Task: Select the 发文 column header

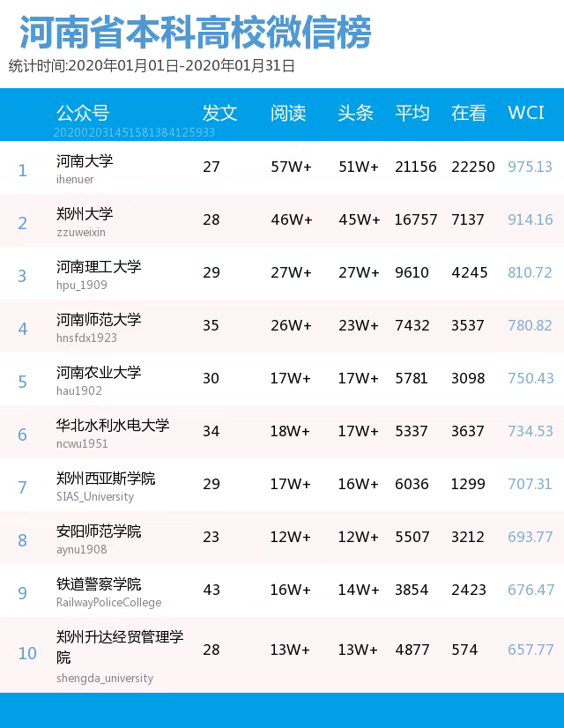Action: pos(219,113)
